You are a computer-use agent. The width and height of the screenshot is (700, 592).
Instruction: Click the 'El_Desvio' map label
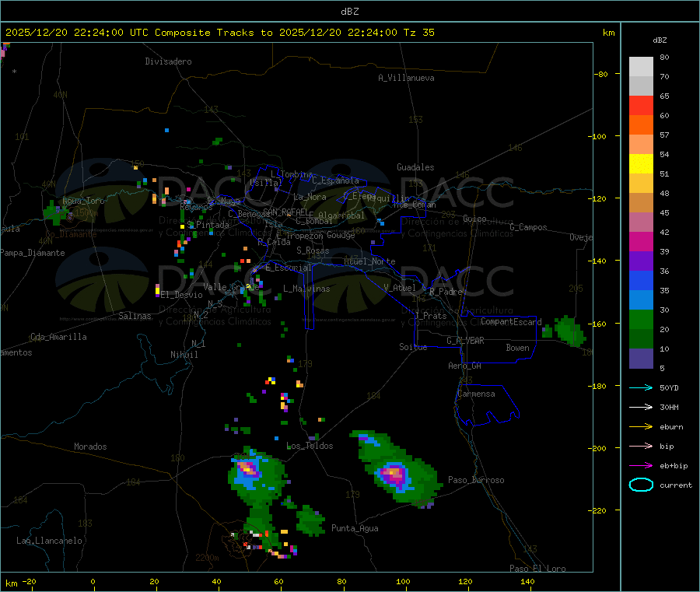tap(182, 295)
